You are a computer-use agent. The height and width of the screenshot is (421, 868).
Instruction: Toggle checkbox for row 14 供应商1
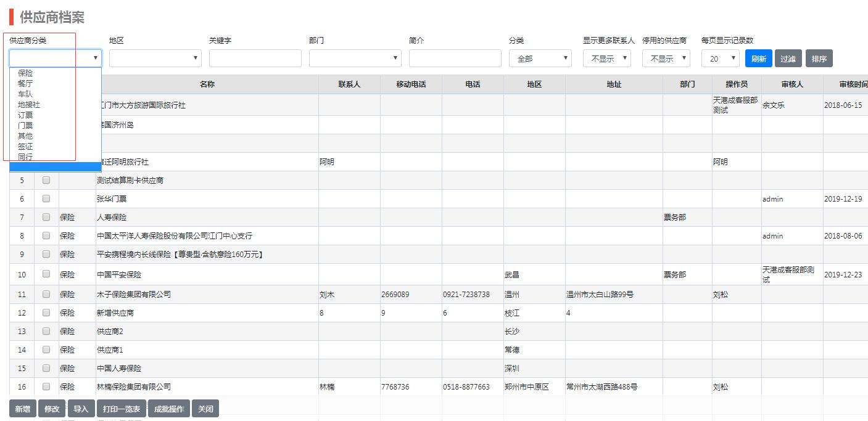tap(46, 349)
